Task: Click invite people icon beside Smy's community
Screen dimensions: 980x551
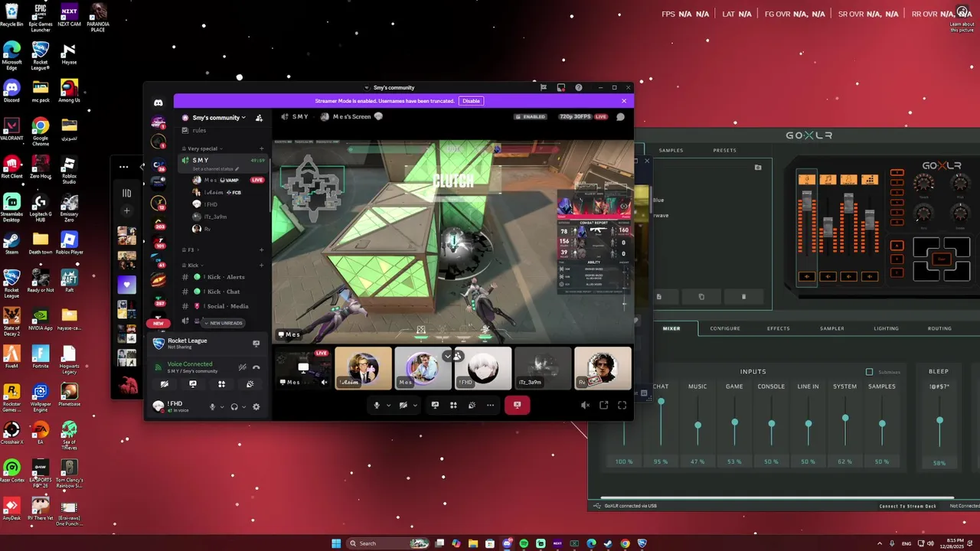Action: click(259, 118)
